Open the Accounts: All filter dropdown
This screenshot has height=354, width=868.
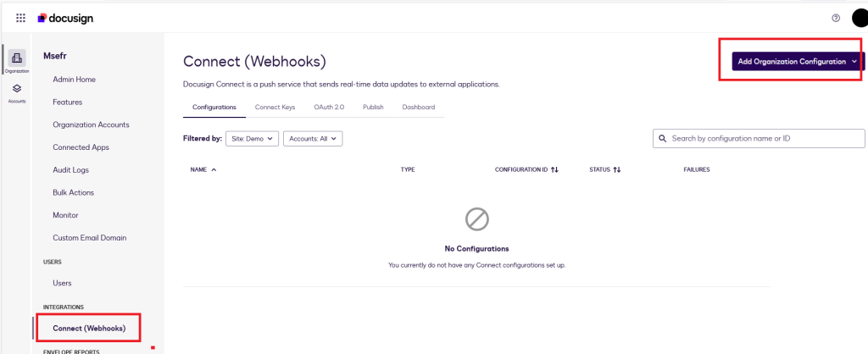[313, 139]
